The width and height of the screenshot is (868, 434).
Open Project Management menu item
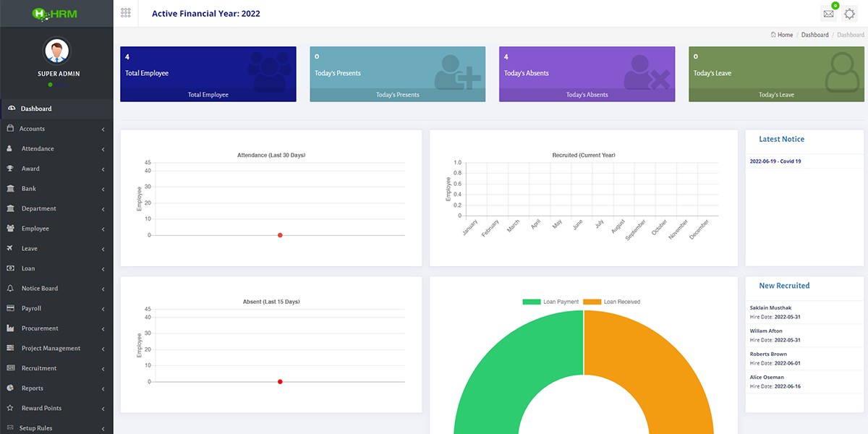[51, 349]
